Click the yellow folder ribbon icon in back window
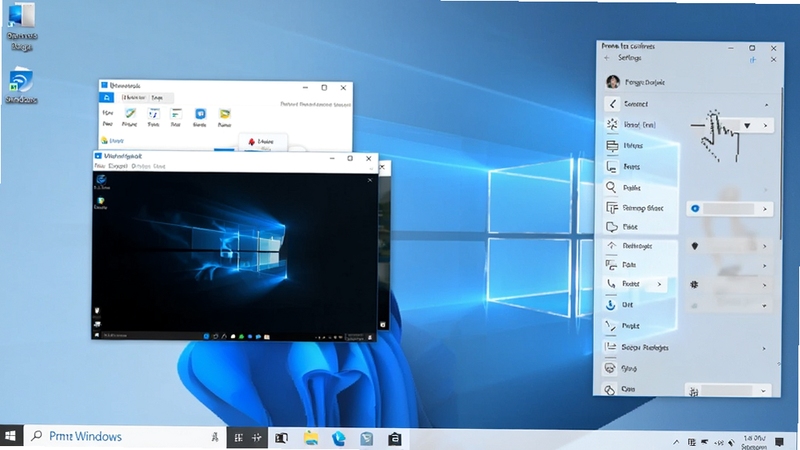Image resolution: width=800 pixels, height=450 pixels. pyautogui.click(x=224, y=114)
